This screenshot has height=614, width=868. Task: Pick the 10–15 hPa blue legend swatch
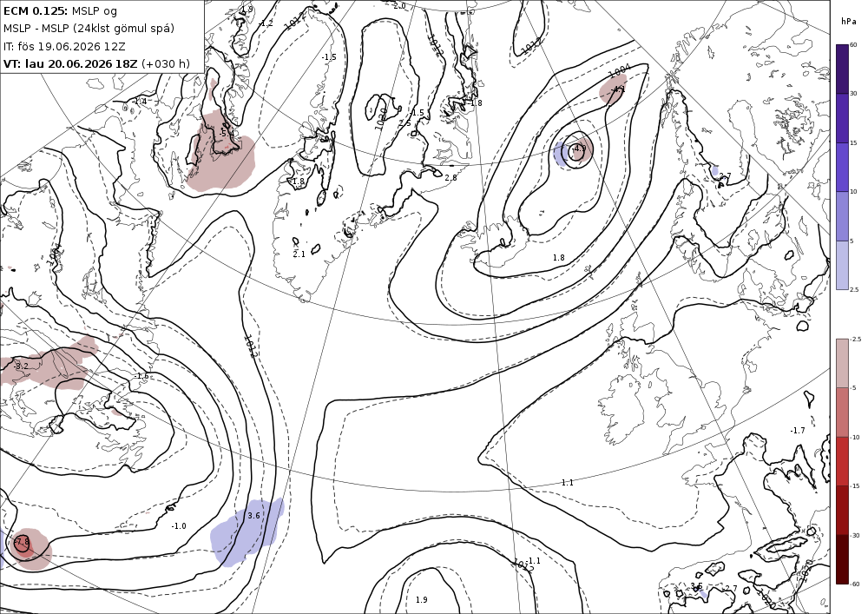click(x=842, y=167)
